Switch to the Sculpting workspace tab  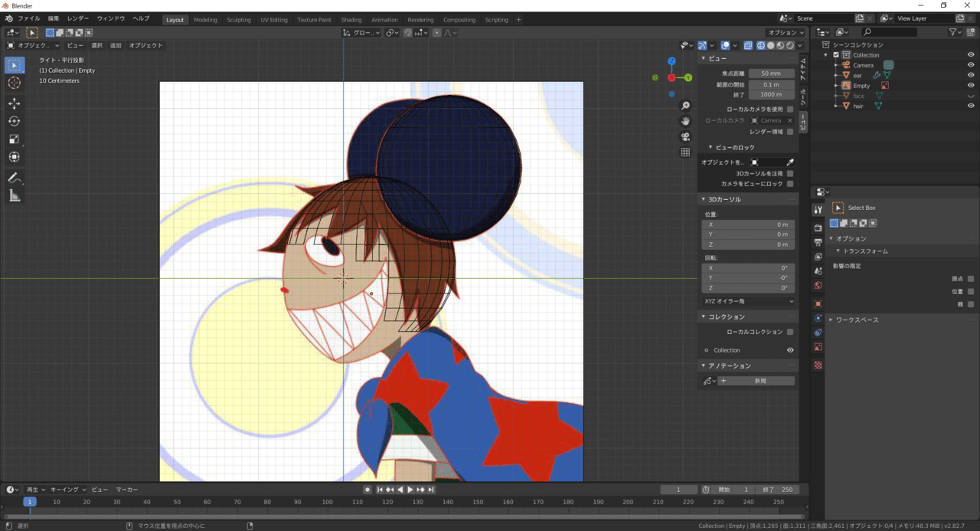pos(239,20)
